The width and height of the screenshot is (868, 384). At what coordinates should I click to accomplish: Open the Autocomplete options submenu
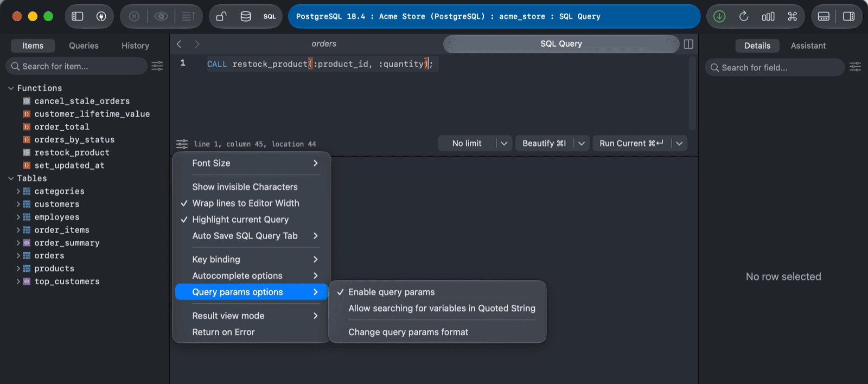(251, 276)
